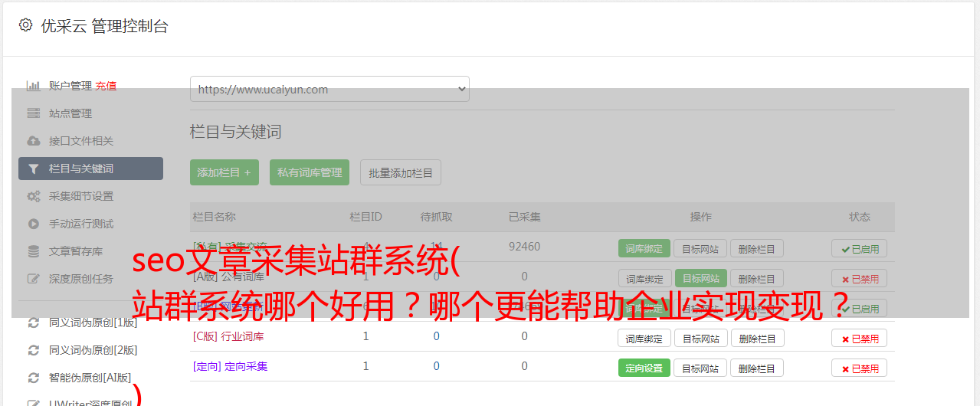Click the server icon for 站点管理
980x406 pixels.
pos(34,113)
